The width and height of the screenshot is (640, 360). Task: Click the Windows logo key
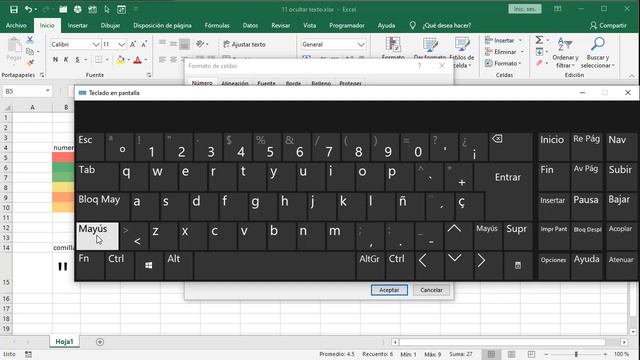[149, 266]
